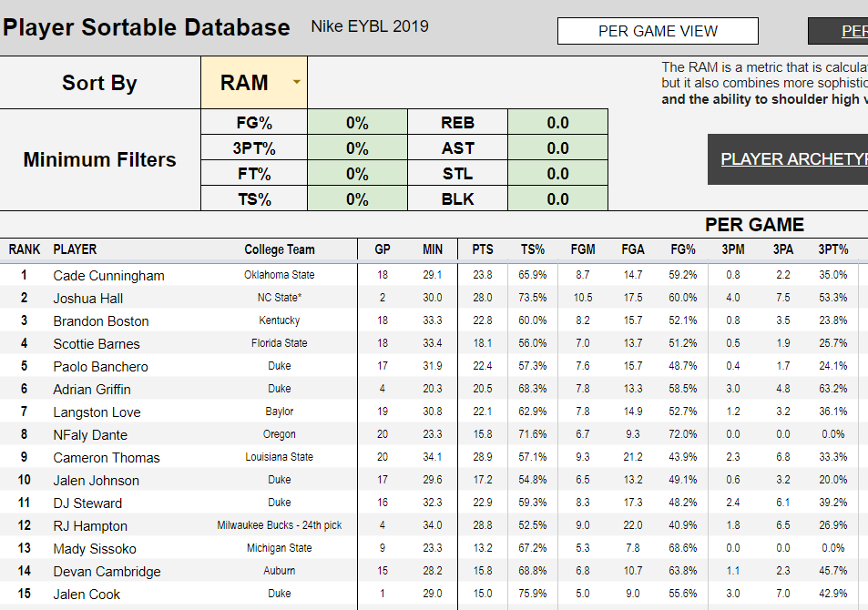
Task: Select the PLAYER column header
Action: [x=75, y=249]
